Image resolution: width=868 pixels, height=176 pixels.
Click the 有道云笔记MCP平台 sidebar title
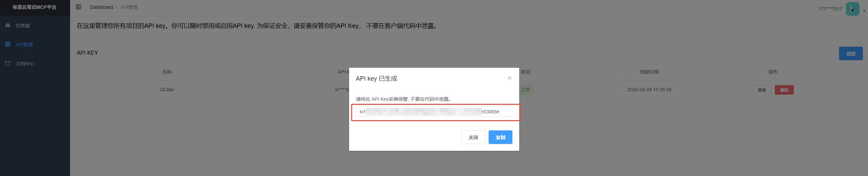(34, 7)
